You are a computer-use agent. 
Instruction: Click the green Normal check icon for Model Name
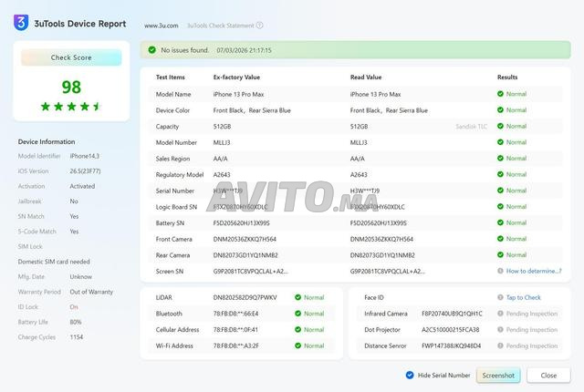click(500, 94)
